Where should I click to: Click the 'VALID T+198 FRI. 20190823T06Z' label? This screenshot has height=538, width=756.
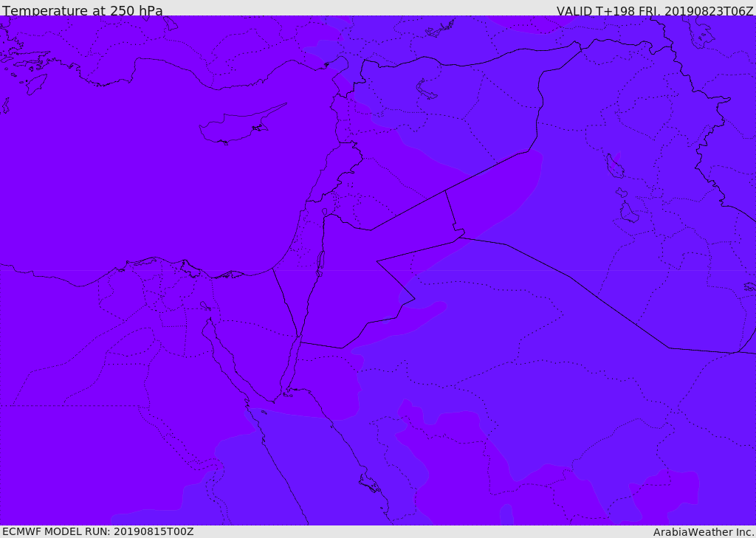[655, 11]
